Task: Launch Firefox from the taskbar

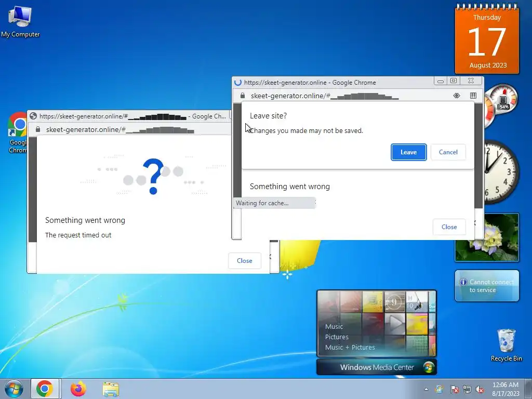Action: coord(78,389)
